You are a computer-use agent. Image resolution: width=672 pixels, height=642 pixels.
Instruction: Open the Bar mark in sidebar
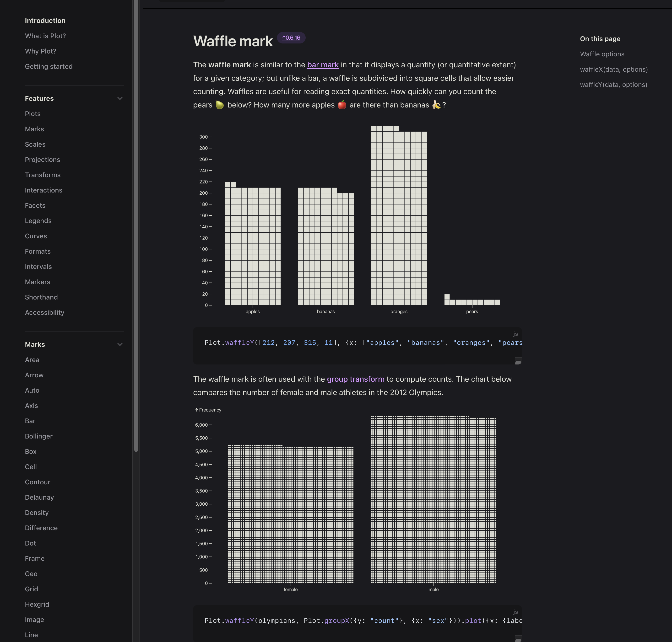[x=30, y=421]
